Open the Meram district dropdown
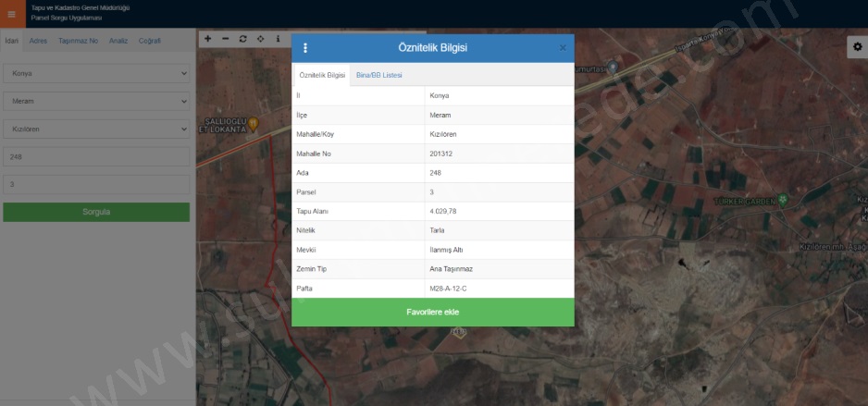Screen dimensions: 868x406 pos(96,101)
